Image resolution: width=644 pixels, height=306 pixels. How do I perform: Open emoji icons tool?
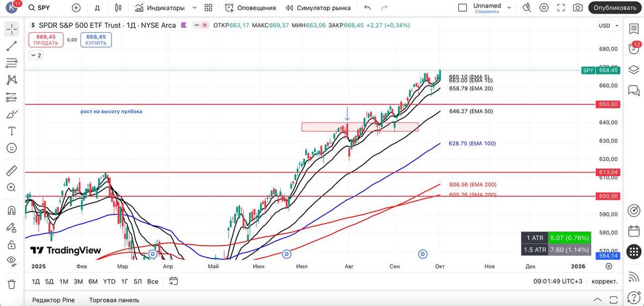coord(11,148)
